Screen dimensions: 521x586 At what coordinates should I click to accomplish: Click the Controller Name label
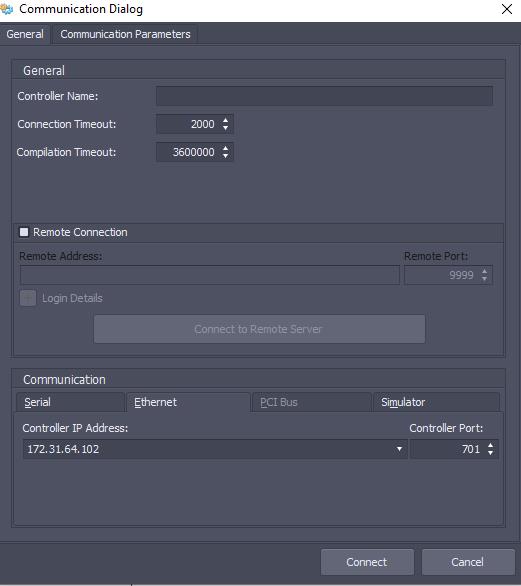tap(58, 96)
